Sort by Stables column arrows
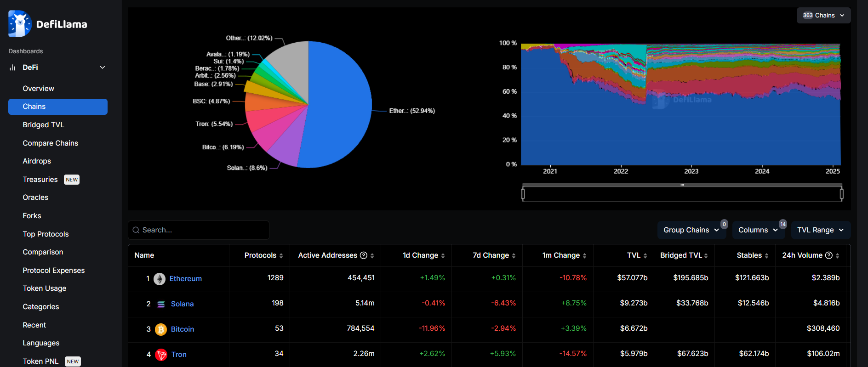The width and height of the screenshot is (868, 367). [x=767, y=256]
